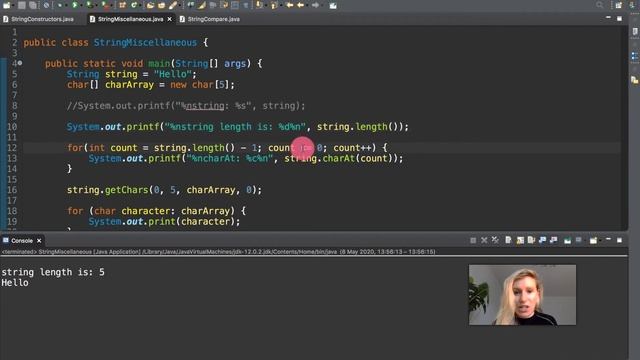Minimize the Console view
The width and height of the screenshot is (640, 360).
(608, 240)
